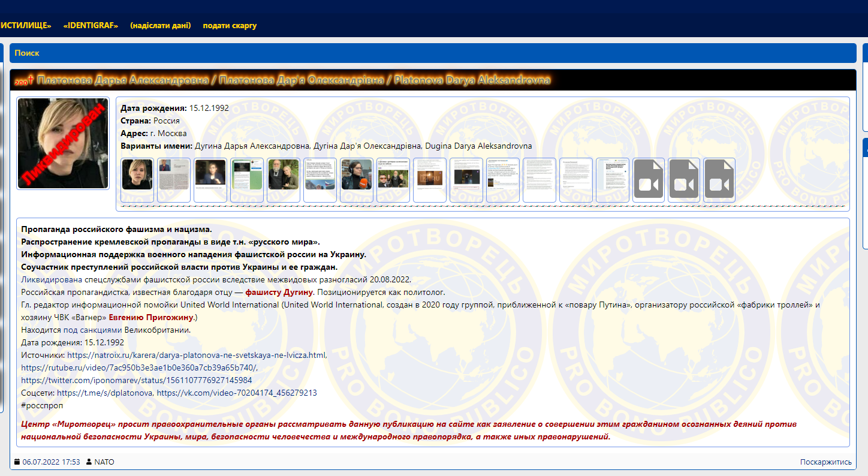868x476 pixels.
Task: Click the 'Варианты имени' line
Action: pyautogui.click(x=326, y=146)
